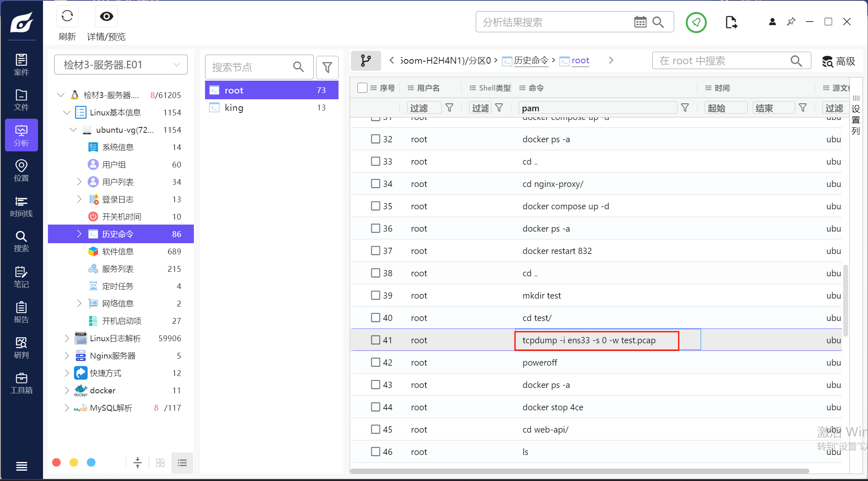Click the branch tree icon in the path bar

tap(365, 61)
